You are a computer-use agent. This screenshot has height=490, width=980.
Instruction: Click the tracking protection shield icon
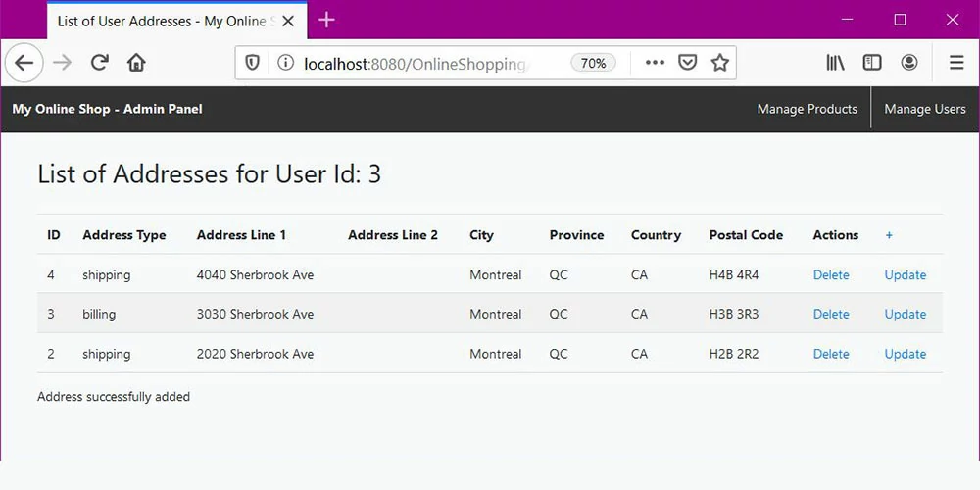pos(252,63)
